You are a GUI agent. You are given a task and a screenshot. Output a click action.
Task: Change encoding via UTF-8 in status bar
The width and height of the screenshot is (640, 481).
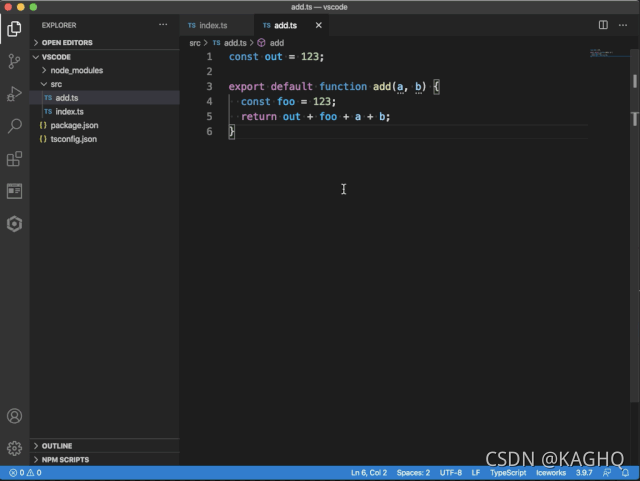[x=451, y=473]
